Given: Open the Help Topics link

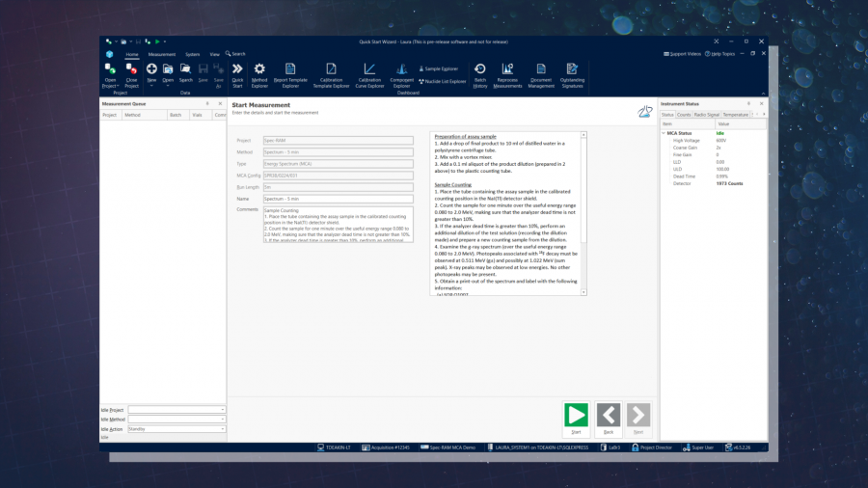Looking at the screenshot, I should (x=723, y=54).
